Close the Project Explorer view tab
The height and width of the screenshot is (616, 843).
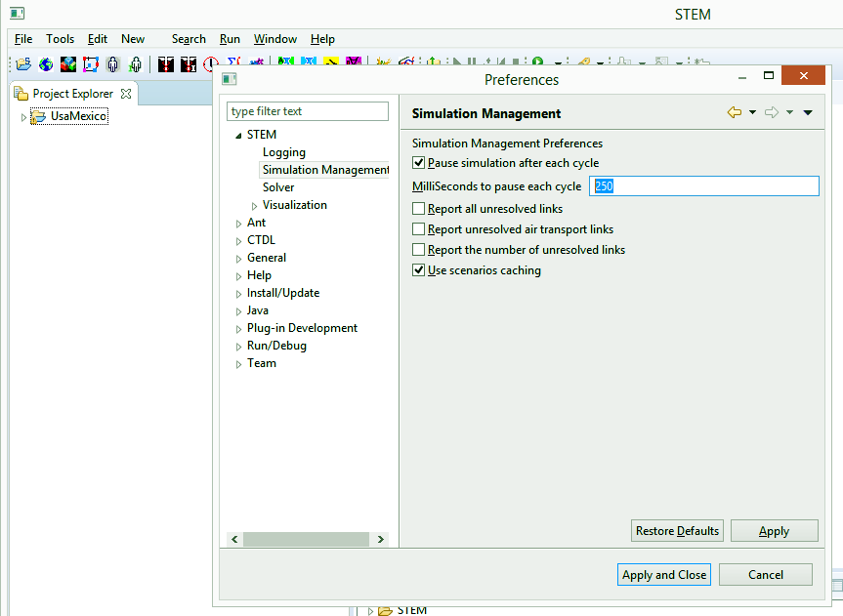coord(126,94)
